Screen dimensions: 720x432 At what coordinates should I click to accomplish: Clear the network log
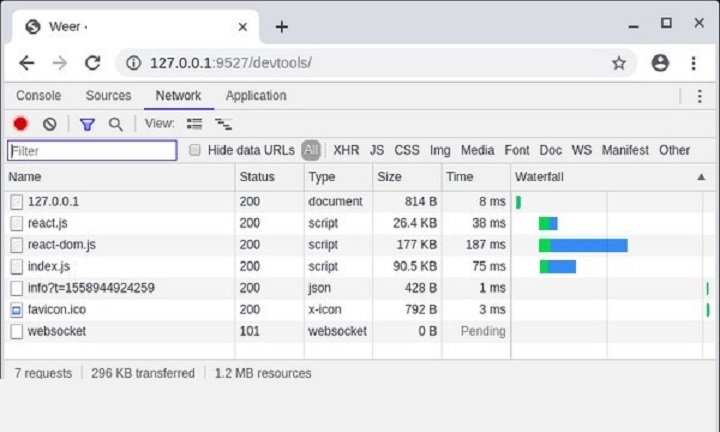pyautogui.click(x=50, y=124)
